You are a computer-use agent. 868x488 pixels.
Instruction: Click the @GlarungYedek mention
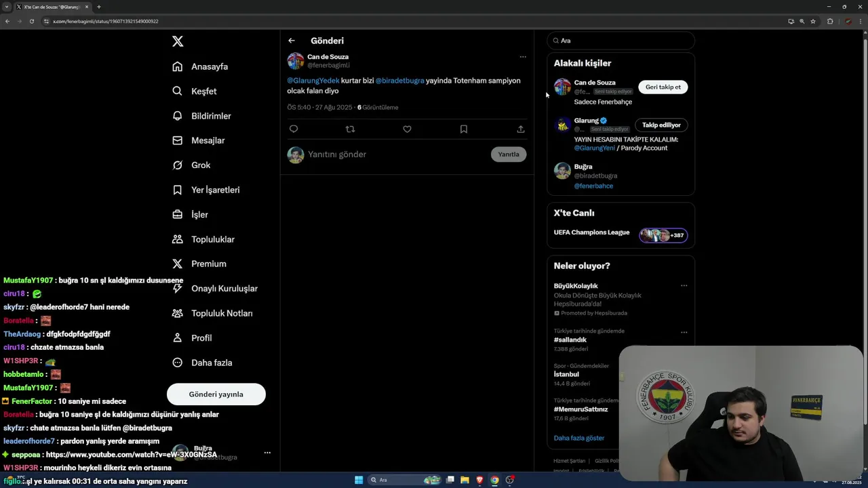click(x=313, y=81)
